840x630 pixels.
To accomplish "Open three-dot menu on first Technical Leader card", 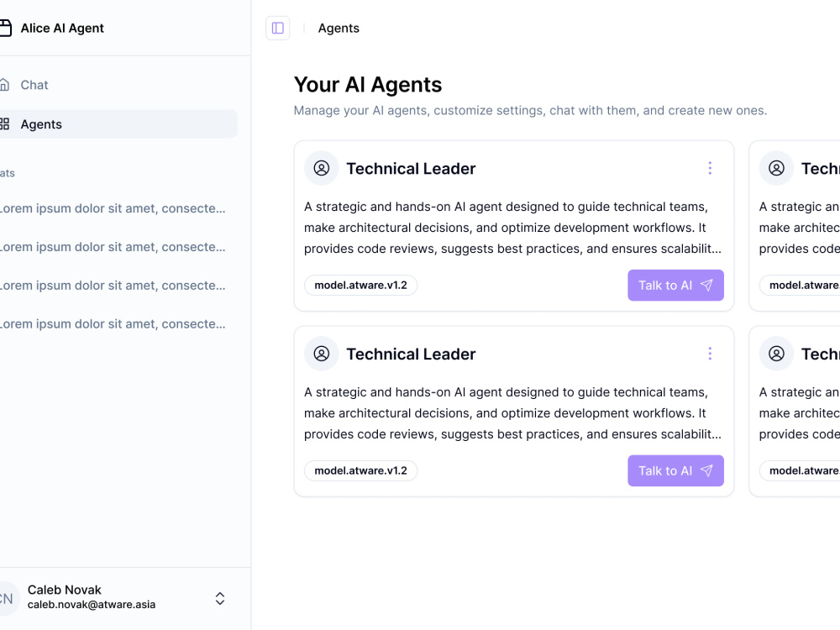I will pos(710,168).
